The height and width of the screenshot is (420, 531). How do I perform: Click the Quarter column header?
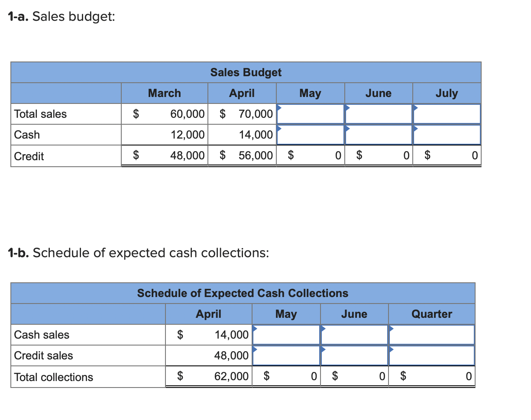click(431, 314)
